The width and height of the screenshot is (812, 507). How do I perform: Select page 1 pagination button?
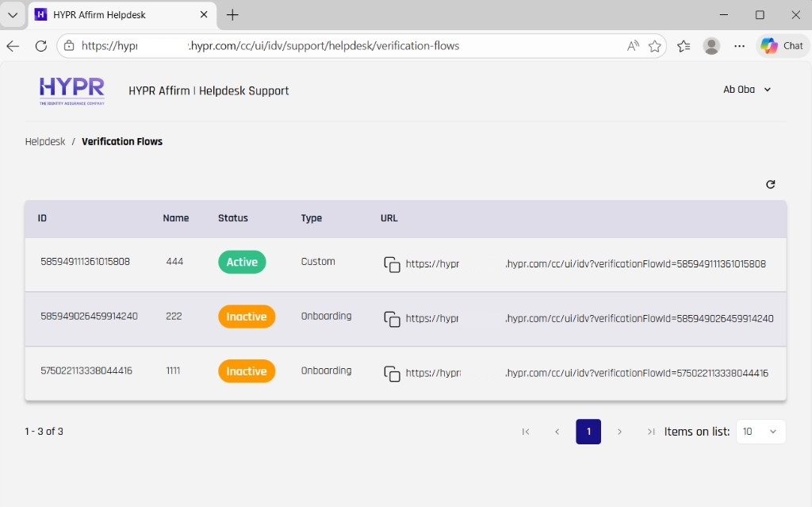[588, 432]
